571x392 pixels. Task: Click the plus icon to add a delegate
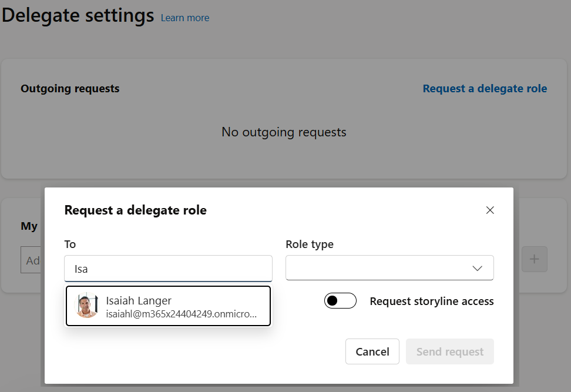coord(534,259)
